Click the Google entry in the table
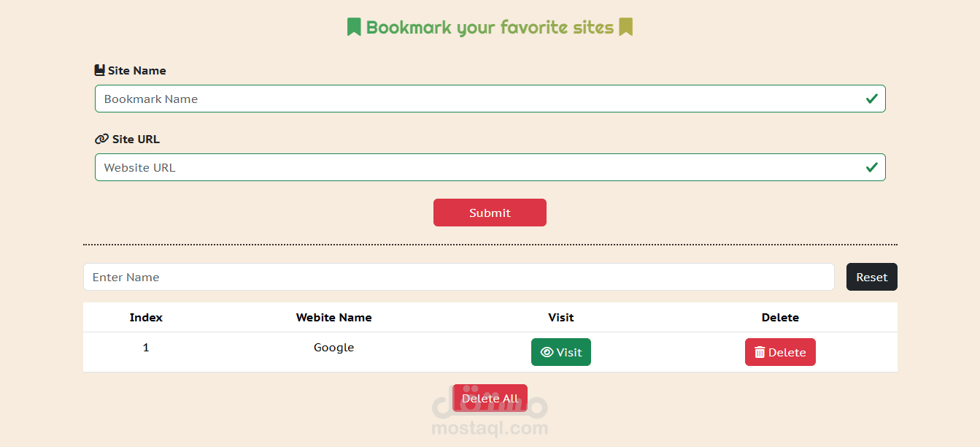 pyautogui.click(x=333, y=347)
